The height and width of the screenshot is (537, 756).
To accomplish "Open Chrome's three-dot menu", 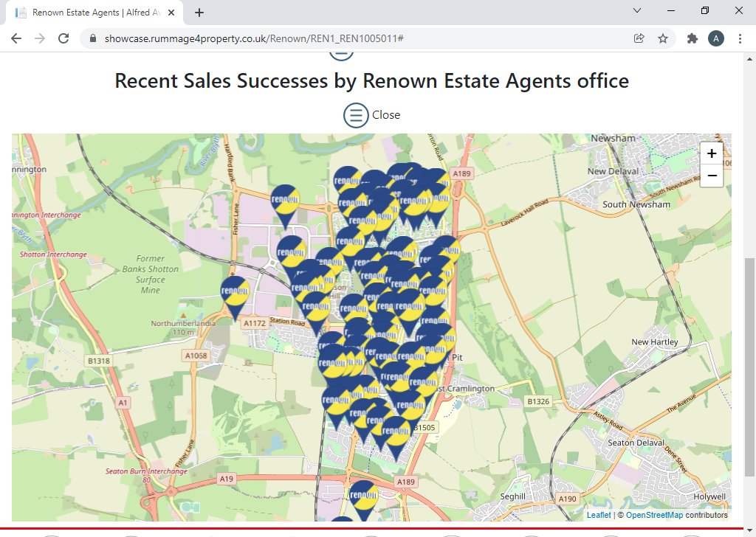I will coord(740,38).
